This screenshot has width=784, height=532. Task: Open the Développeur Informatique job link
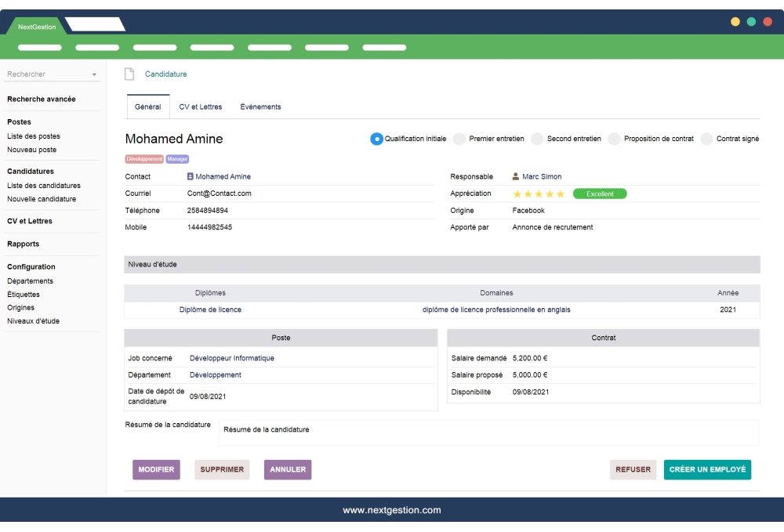click(231, 357)
